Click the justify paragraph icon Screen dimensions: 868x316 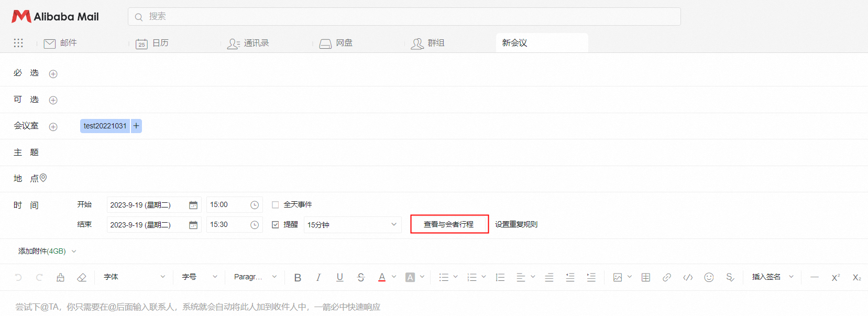pos(549,277)
